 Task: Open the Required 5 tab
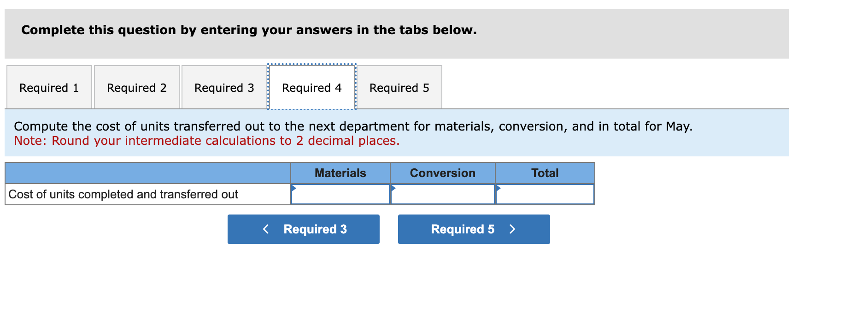[x=399, y=88]
